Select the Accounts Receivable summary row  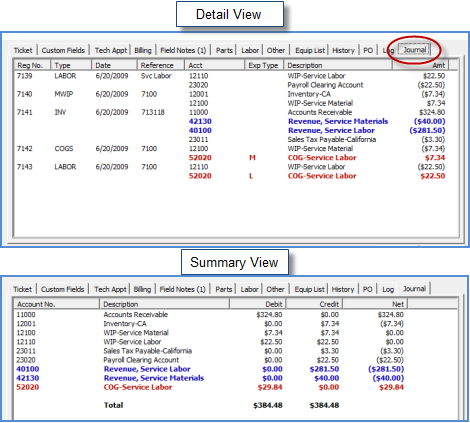(x=210, y=315)
